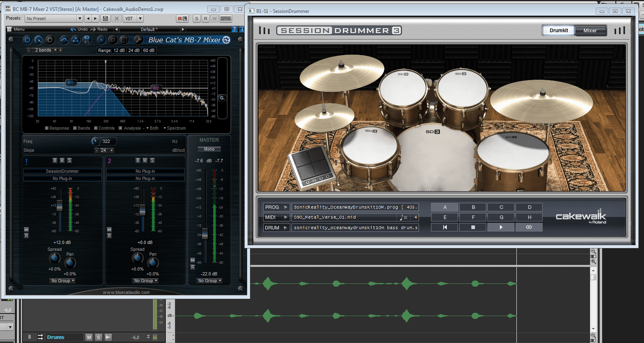The height and width of the screenshot is (343, 644).
Task: Click the Master volume fader handle
Action: [205, 233]
